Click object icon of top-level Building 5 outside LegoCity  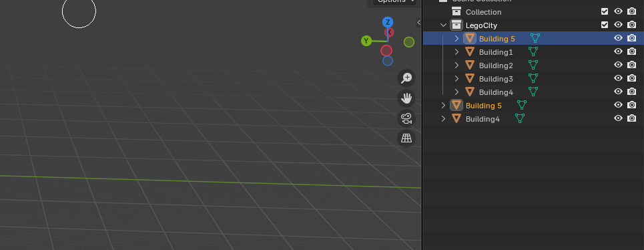pos(456,105)
